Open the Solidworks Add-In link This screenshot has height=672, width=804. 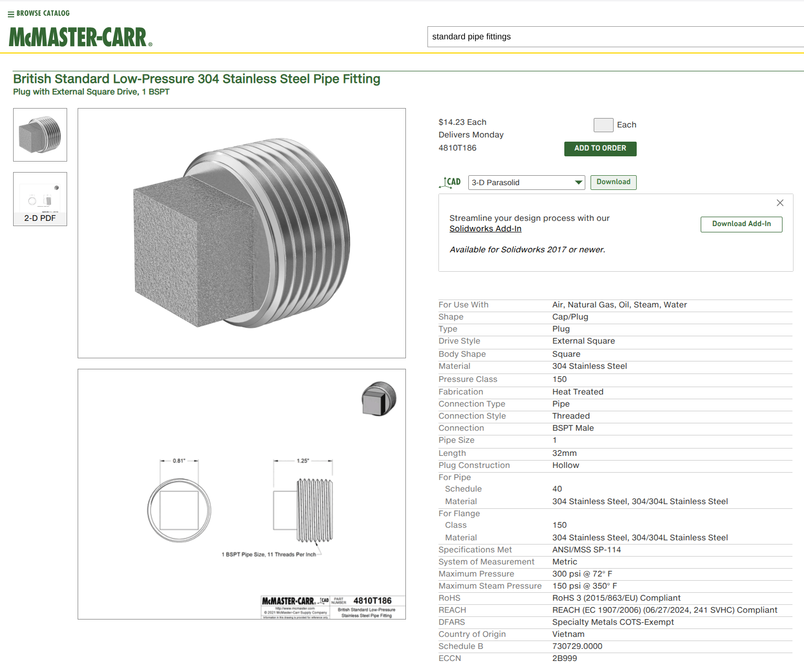(x=485, y=229)
